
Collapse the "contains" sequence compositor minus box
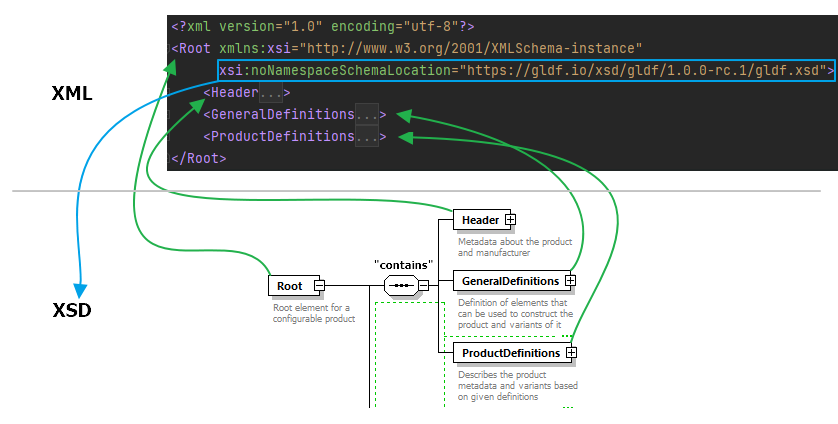tap(423, 286)
